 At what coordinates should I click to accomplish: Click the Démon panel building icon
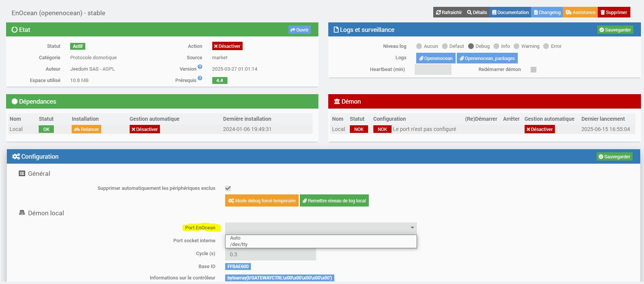(337, 101)
